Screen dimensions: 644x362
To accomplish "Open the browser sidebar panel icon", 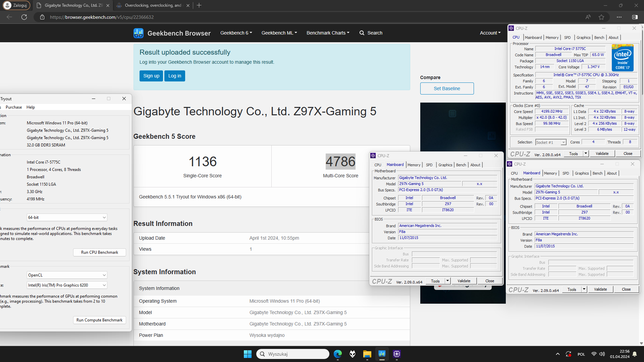I will pos(635,17).
